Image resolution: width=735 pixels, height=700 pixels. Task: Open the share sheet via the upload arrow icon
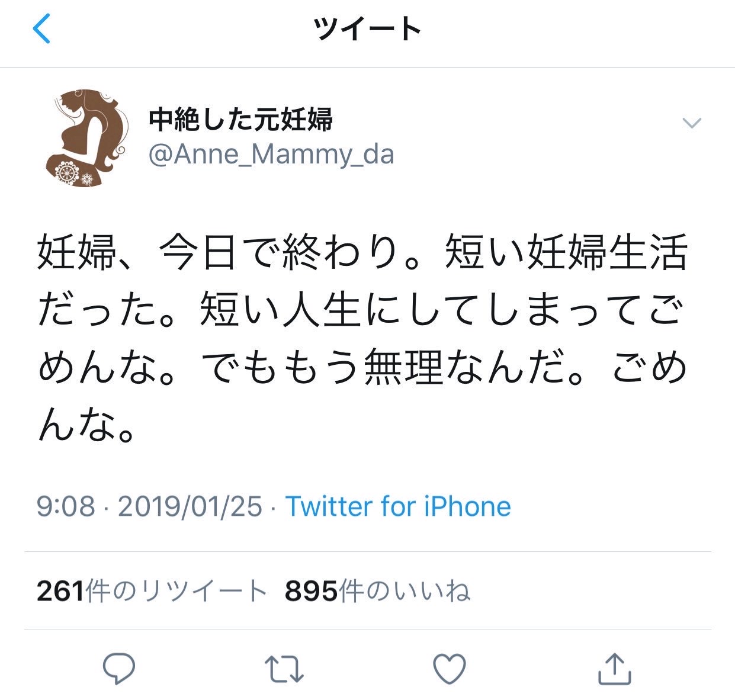click(x=615, y=669)
